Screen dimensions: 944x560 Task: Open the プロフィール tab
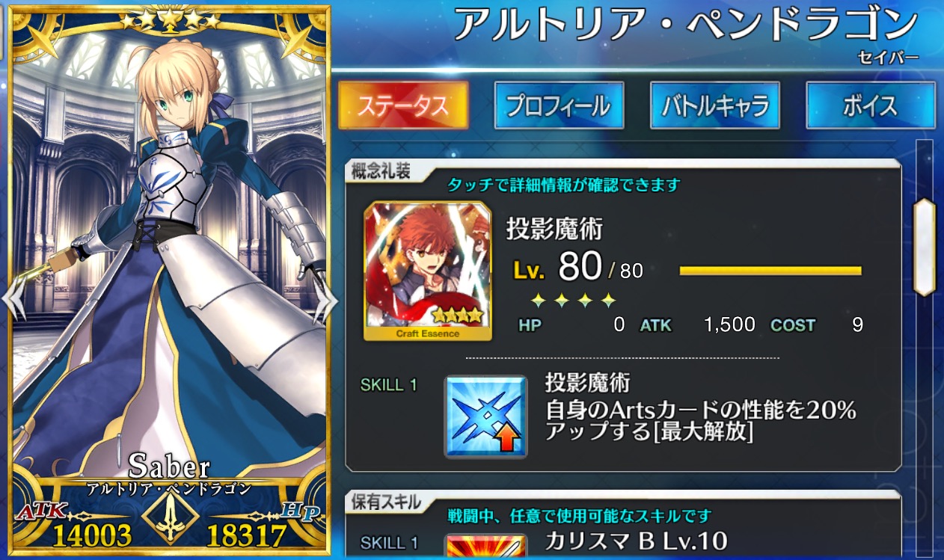pyautogui.click(x=559, y=105)
